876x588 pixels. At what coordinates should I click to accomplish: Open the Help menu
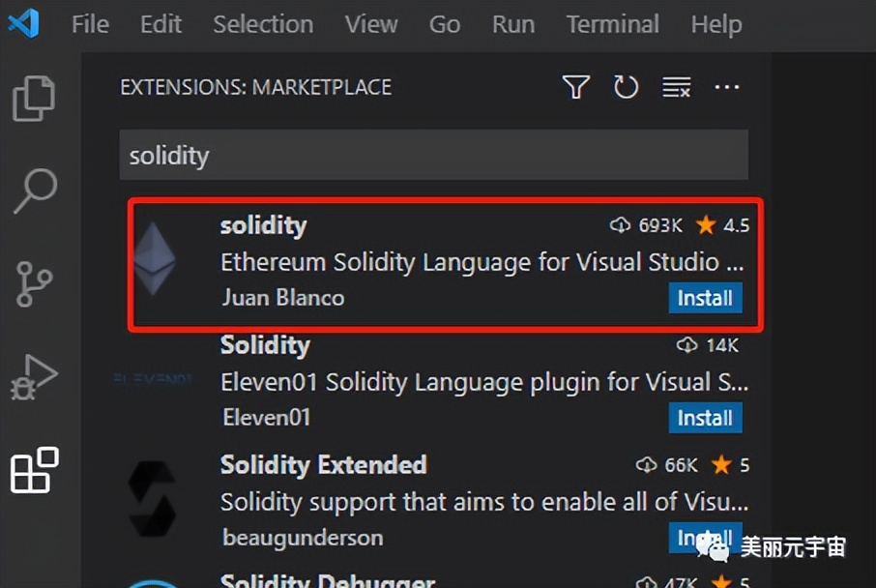(x=715, y=24)
